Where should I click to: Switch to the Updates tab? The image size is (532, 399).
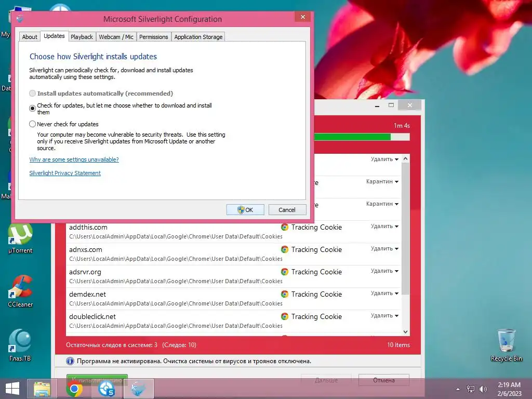coord(54,36)
